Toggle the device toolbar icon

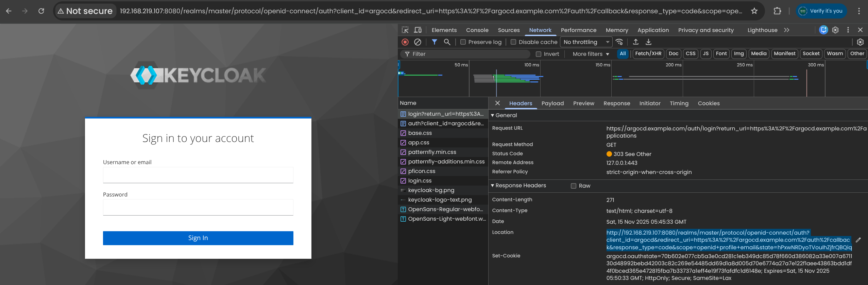click(x=418, y=30)
